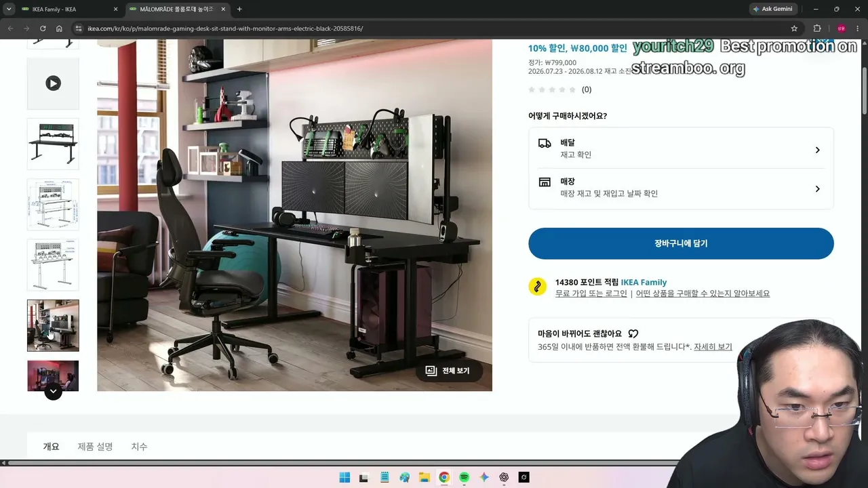Image resolution: width=868 pixels, height=488 pixels.
Task: Click the 무료 가입 또는 로그인 link
Action: [591, 293]
